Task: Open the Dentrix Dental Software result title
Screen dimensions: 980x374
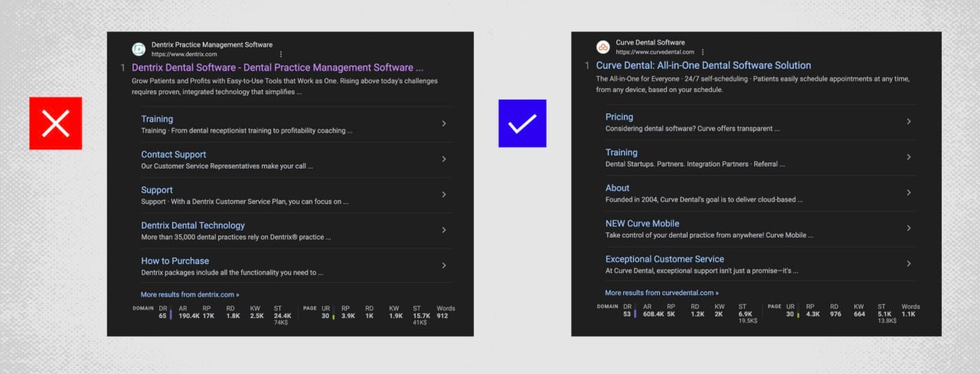Action: 277,67
